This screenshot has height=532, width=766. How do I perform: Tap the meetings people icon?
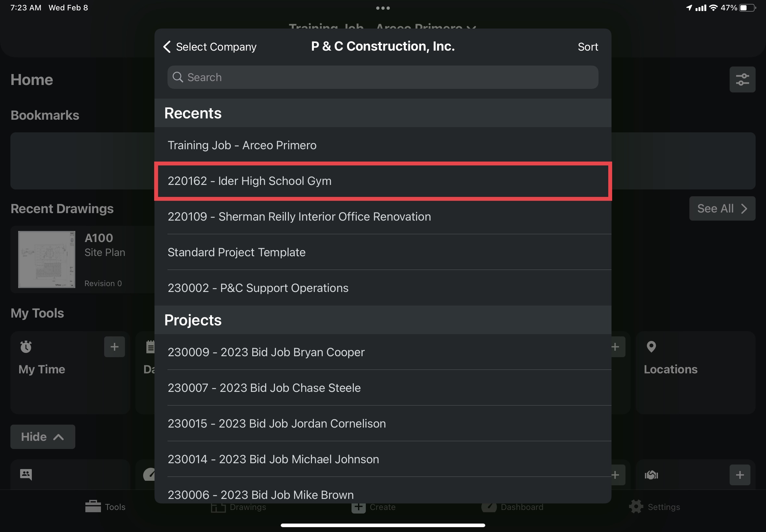(26, 474)
